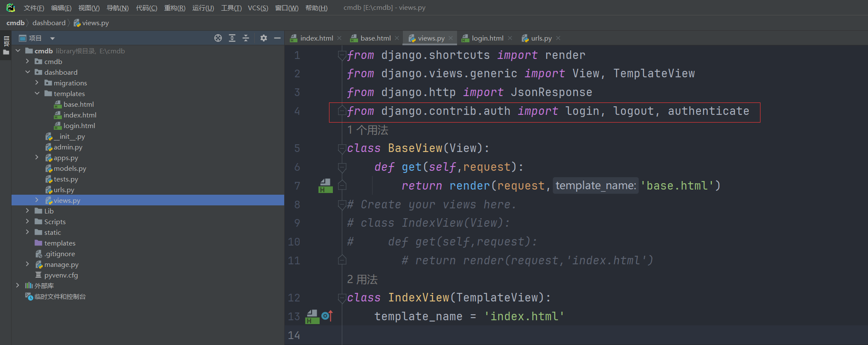Expand the views.py tree node
The image size is (868, 345).
pyautogui.click(x=37, y=200)
